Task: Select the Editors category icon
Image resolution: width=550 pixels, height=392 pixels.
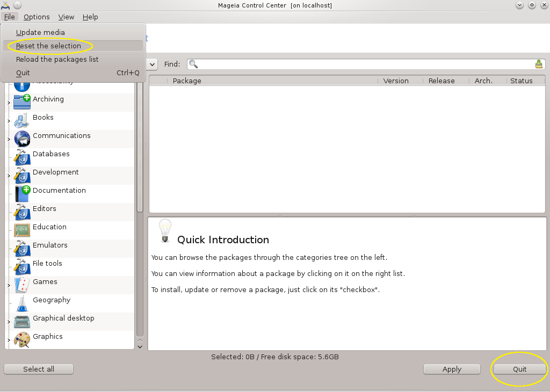Action: pos(21,212)
